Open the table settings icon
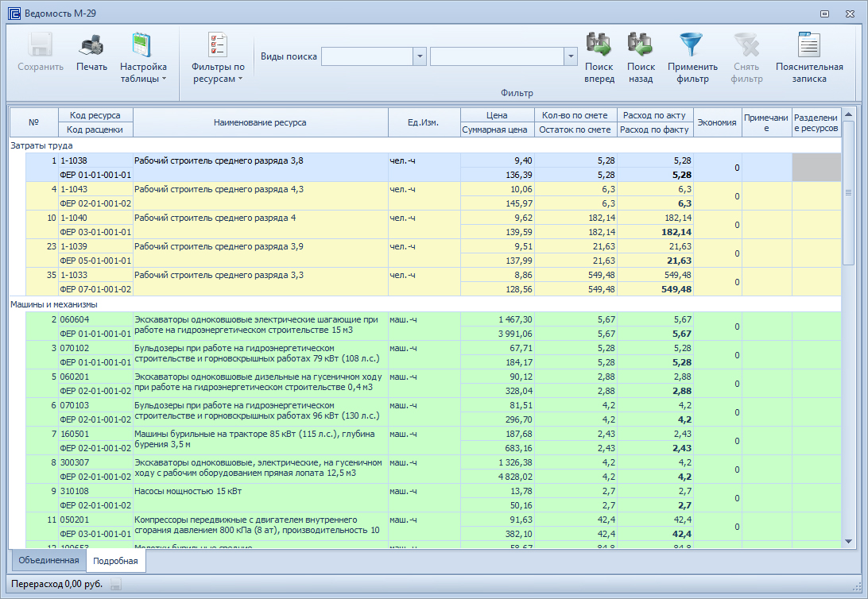868x599 pixels. point(142,44)
